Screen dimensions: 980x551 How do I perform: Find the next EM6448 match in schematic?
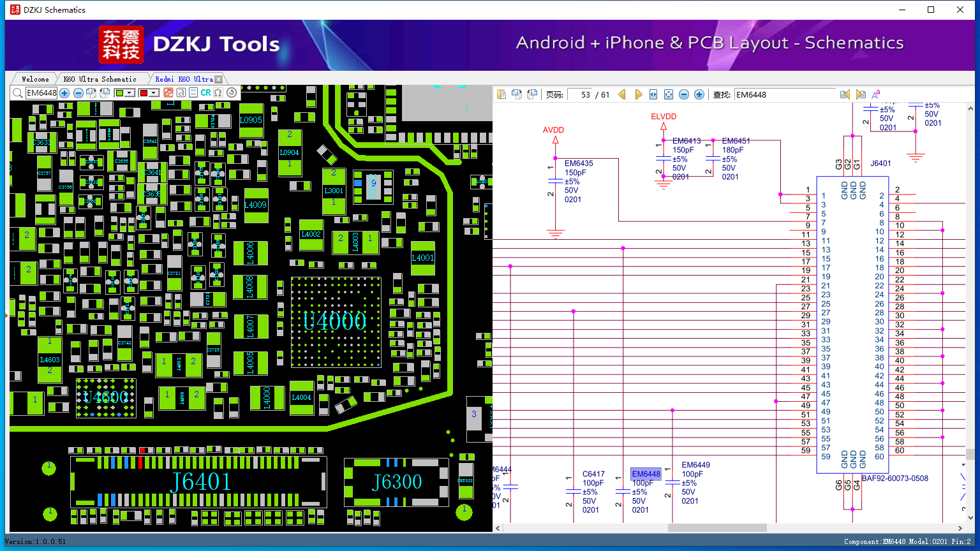point(861,94)
